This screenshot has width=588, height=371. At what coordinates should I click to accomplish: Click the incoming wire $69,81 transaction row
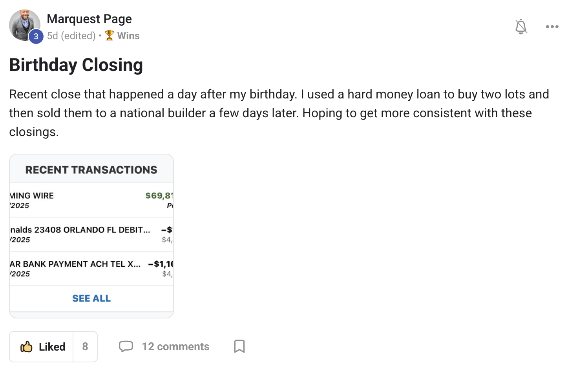pyautogui.click(x=91, y=200)
